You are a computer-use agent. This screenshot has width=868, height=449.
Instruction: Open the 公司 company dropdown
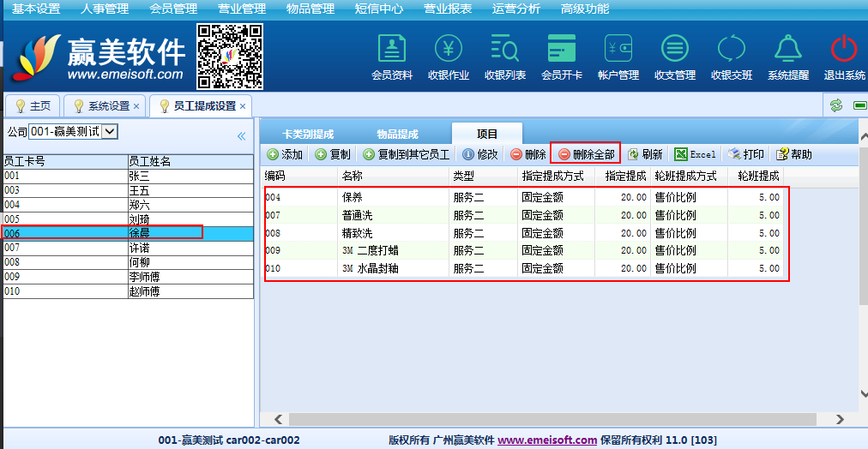(110, 131)
